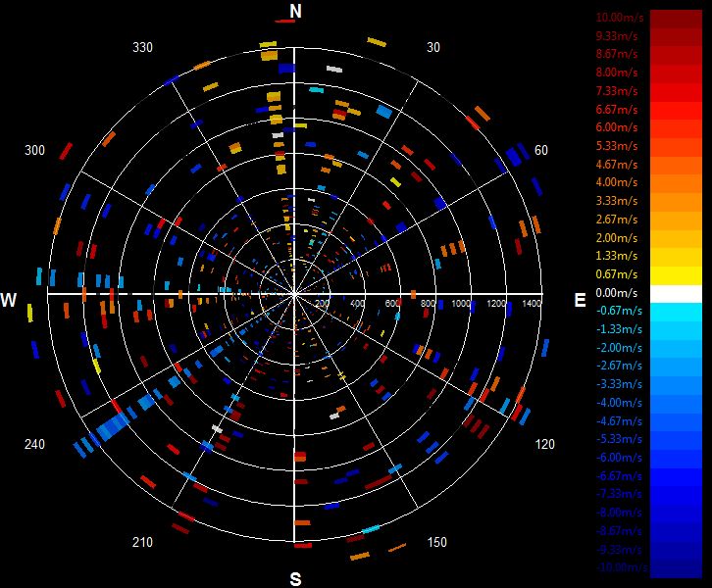Click the 10.00m/s legend label
Viewport: 712px width, 588px height.
(x=620, y=18)
